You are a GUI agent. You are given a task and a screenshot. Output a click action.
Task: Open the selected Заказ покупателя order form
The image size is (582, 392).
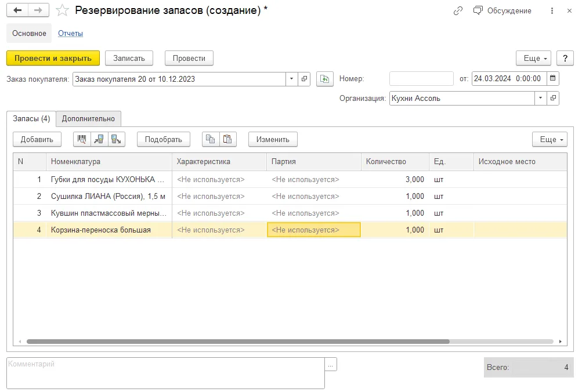305,79
